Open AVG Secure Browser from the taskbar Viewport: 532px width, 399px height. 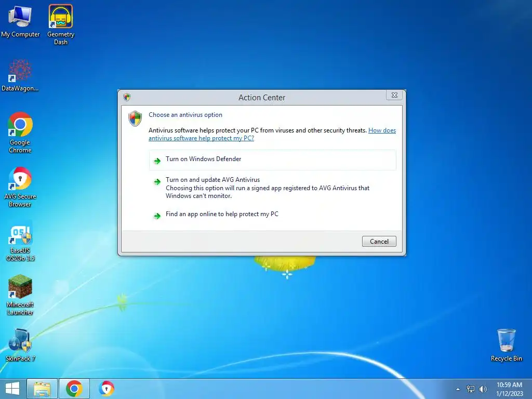tap(107, 389)
